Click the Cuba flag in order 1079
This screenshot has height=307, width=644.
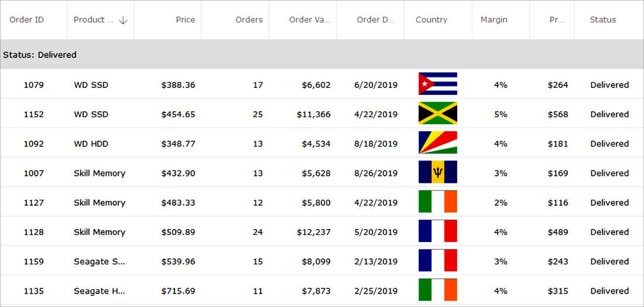click(x=438, y=83)
